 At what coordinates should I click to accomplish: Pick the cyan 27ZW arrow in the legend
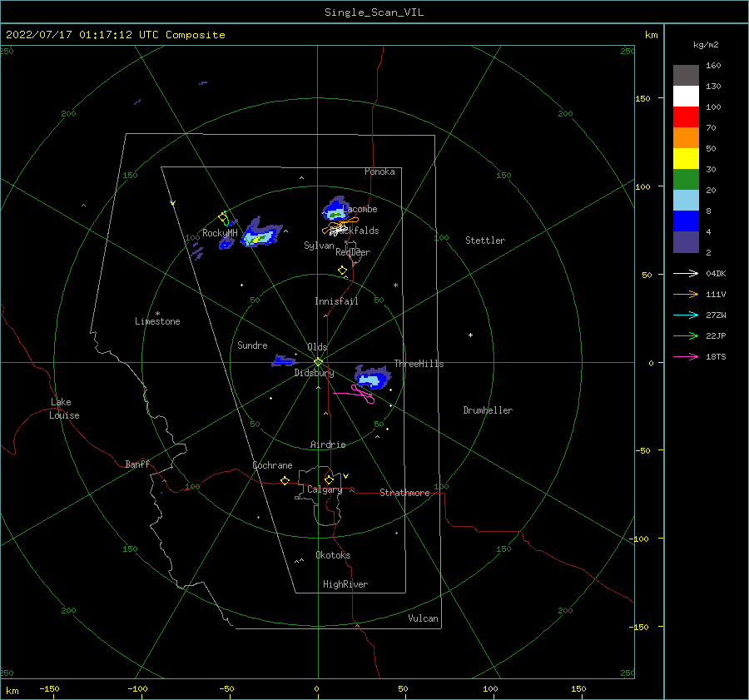(x=686, y=315)
